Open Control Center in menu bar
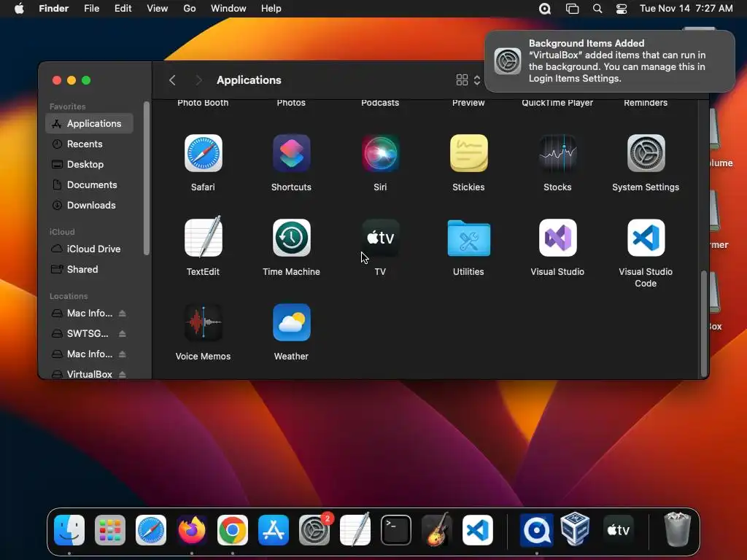Screen dimensions: 747x560 622,9
